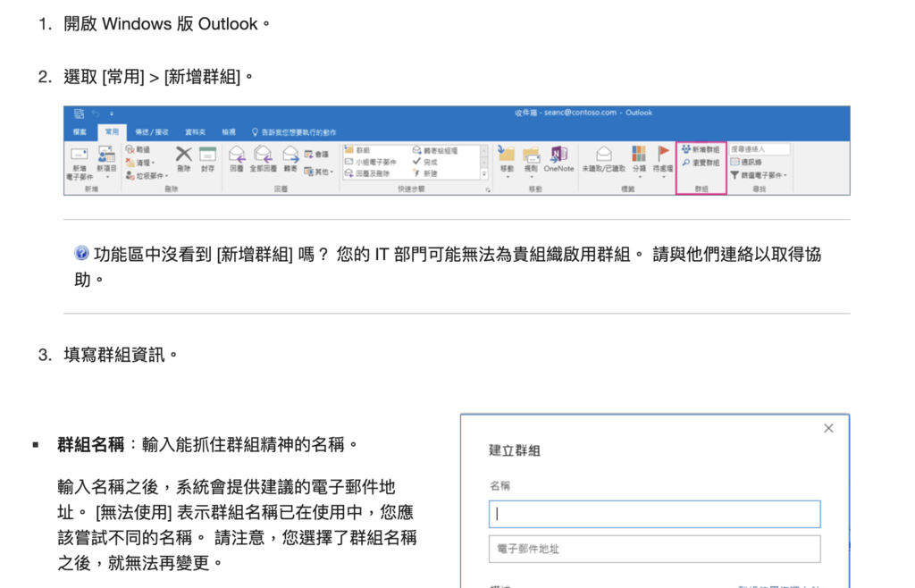Select the 常用 (Home) ribbon tab
Screen dimensions: 915x588
[112, 132]
